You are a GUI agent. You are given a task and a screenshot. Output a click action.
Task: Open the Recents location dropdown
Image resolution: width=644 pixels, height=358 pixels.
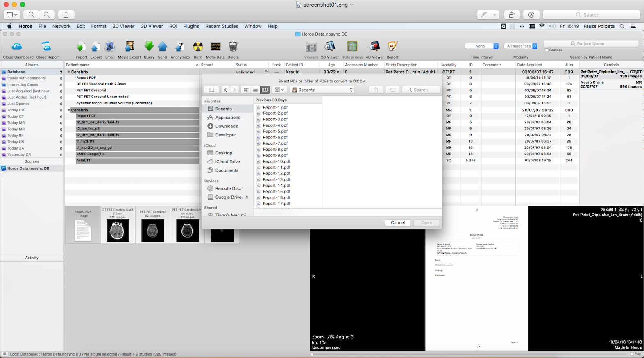pyautogui.click(x=322, y=90)
